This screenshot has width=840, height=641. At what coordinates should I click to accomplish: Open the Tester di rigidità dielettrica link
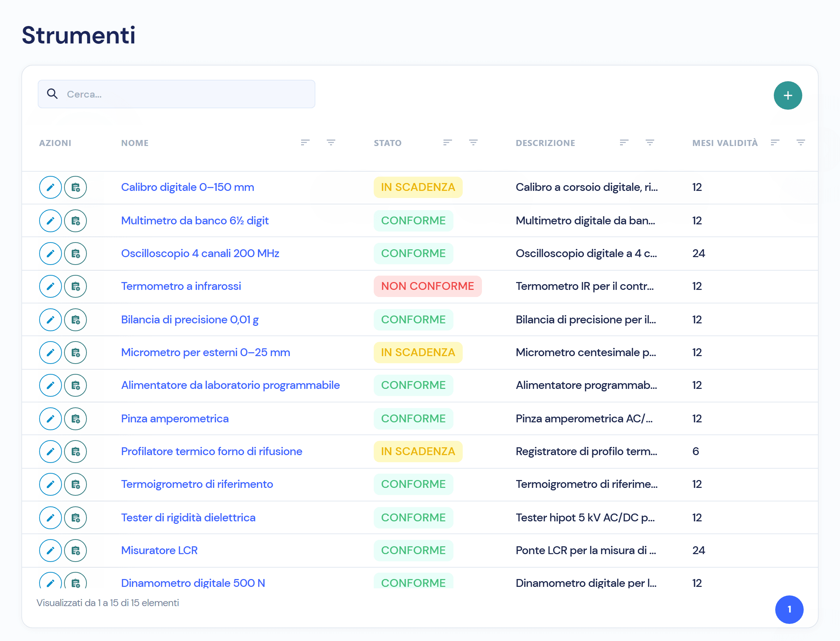click(x=188, y=517)
